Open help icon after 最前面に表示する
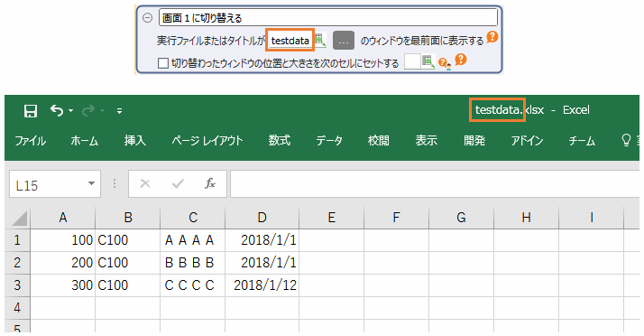The width and height of the screenshot is (644, 336). tap(492, 37)
